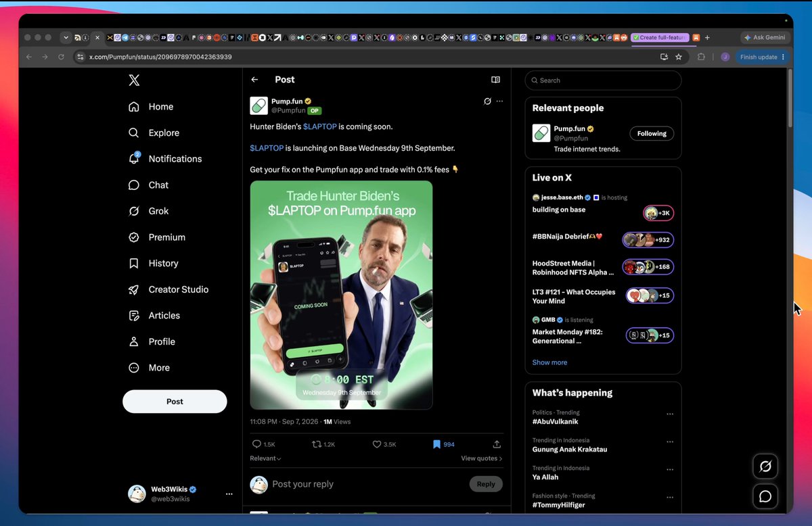Open Web3Wikis account options menu
Screen dimensions: 812x526
tap(229, 494)
